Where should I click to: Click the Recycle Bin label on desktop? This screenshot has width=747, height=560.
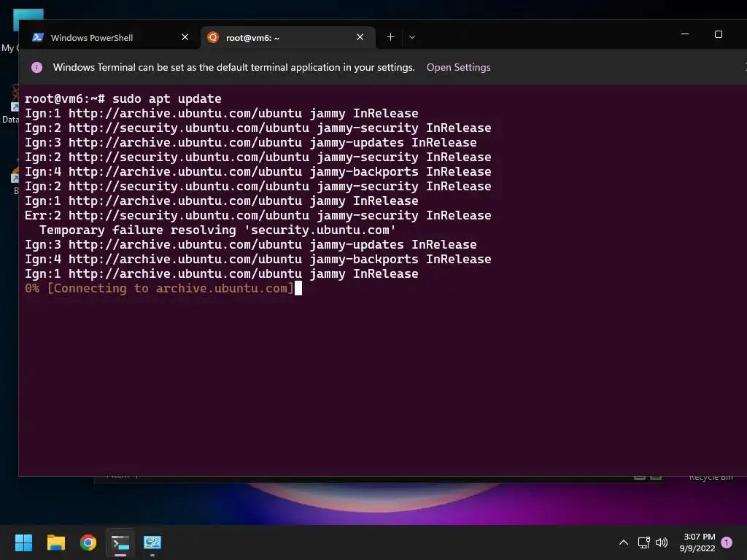click(x=711, y=478)
